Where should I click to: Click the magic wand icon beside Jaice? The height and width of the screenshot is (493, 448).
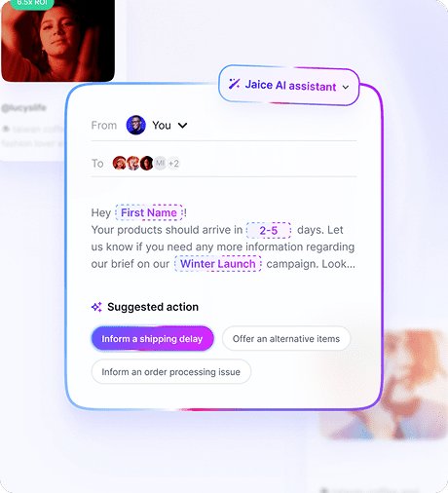pos(234,84)
